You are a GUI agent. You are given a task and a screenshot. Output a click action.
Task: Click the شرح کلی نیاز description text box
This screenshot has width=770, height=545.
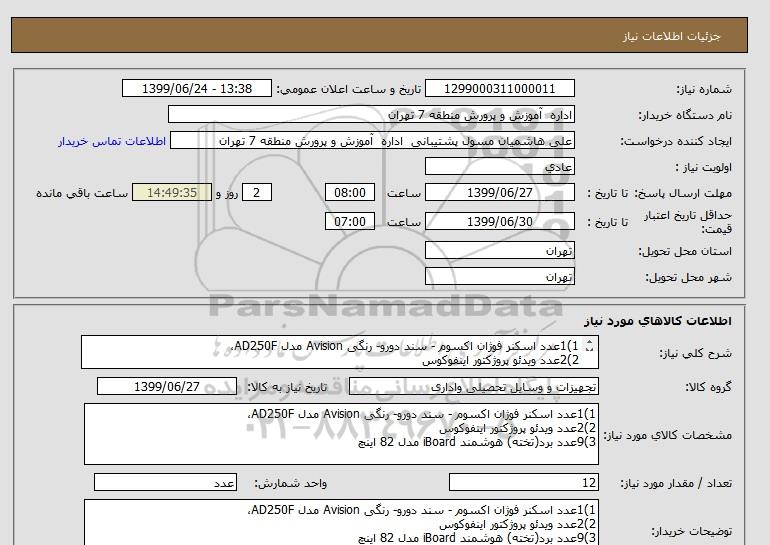pos(340,352)
